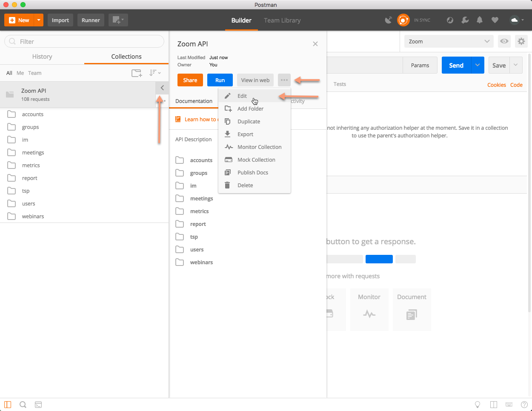
Task: Switch to the Builder tab
Action: (x=241, y=20)
